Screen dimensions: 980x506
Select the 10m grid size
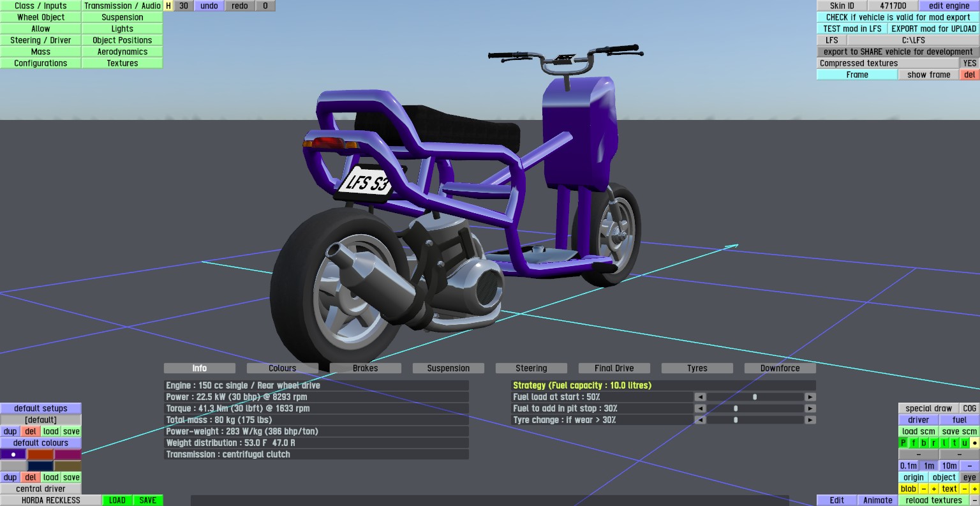coord(949,466)
